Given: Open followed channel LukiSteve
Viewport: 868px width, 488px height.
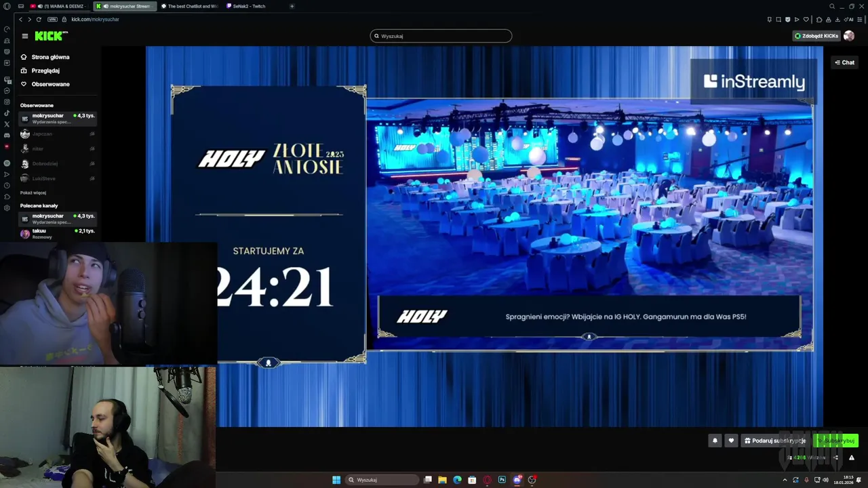Looking at the screenshot, I should point(58,178).
